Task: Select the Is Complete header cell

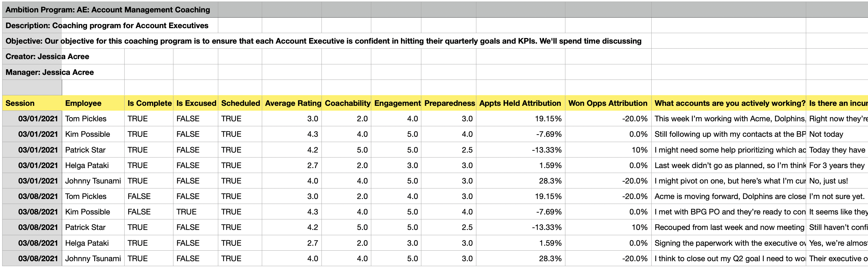Action: (x=149, y=103)
